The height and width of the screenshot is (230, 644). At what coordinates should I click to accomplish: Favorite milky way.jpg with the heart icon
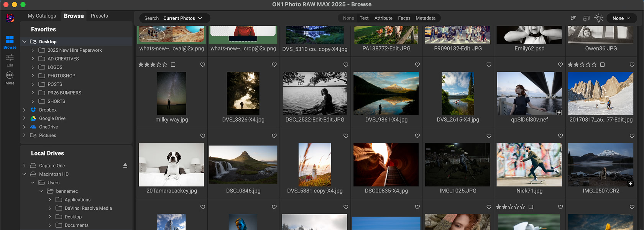click(203, 65)
